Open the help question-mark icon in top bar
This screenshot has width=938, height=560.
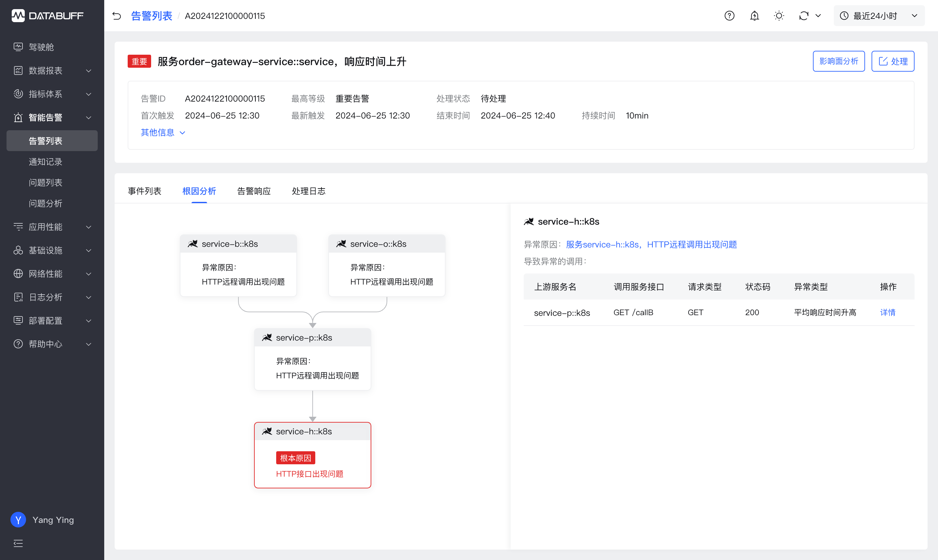coord(729,16)
